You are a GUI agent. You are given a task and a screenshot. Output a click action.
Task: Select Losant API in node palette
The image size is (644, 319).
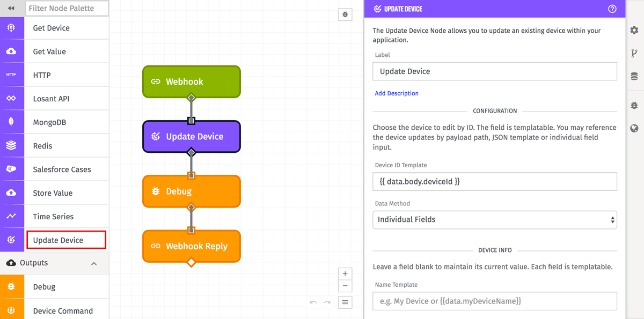(51, 99)
